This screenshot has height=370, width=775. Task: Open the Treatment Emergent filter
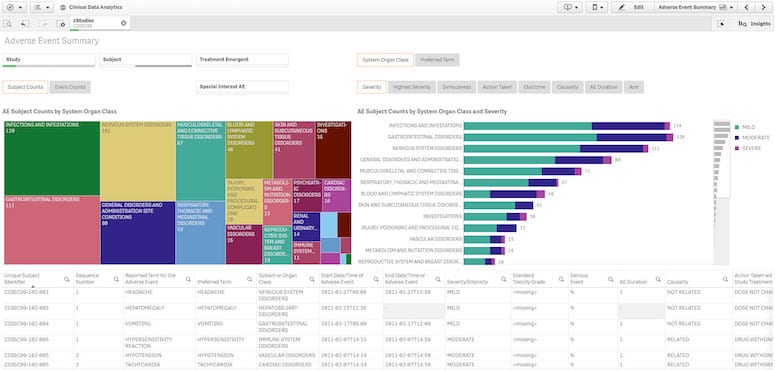242,60
